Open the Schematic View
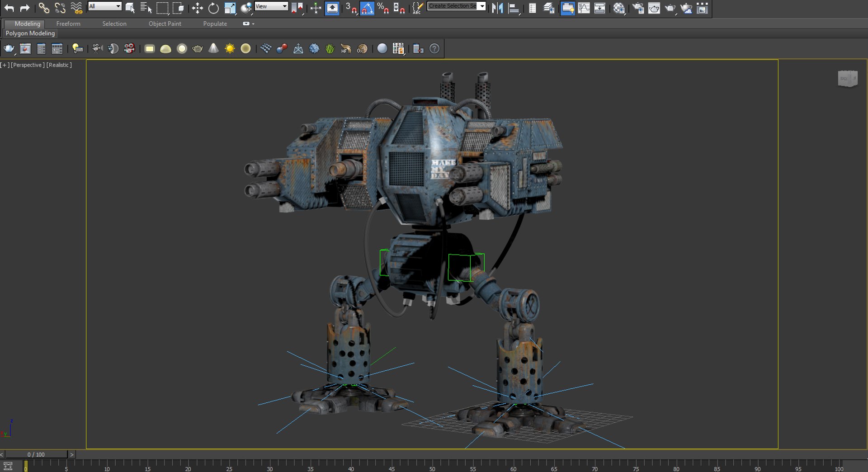The height and width of the screenshot is (472, 868). click(x=600, y=8)
